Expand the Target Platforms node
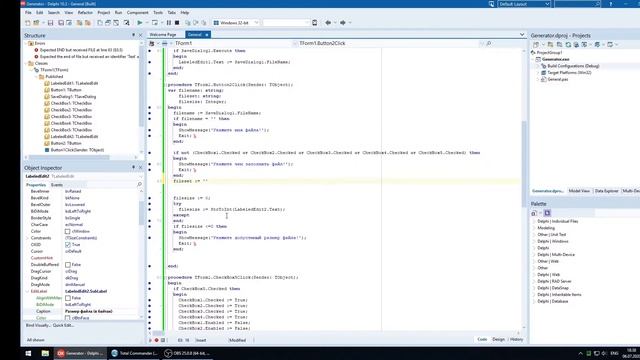Viewport: 640px width, 360px height. click(x=538, y=73)
